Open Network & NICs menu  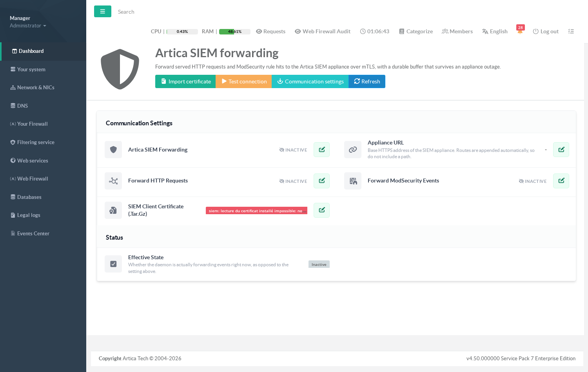point(43,88)
